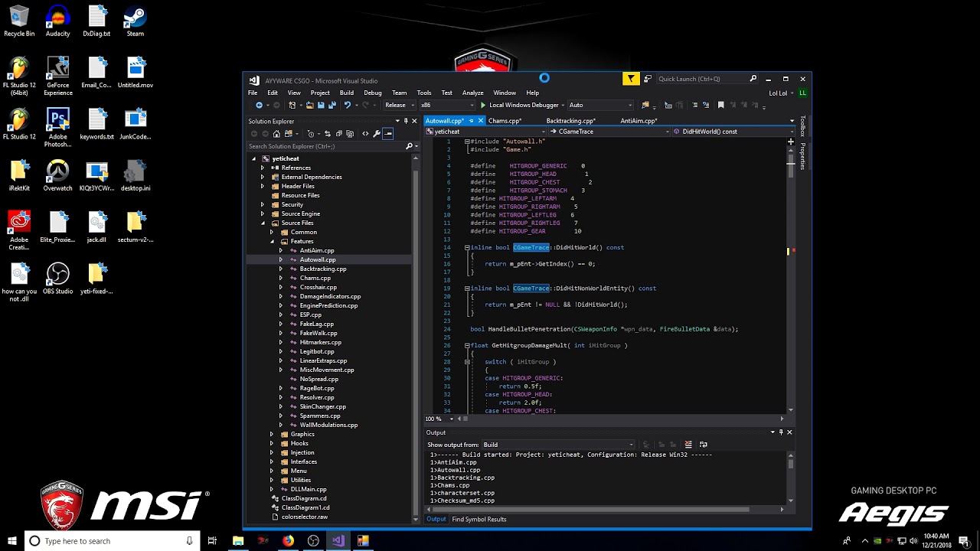Image resolution: width=980 pixels, height=551 pixels.
Task: Click Steam icon on the desktop
Action: [136, 21]
